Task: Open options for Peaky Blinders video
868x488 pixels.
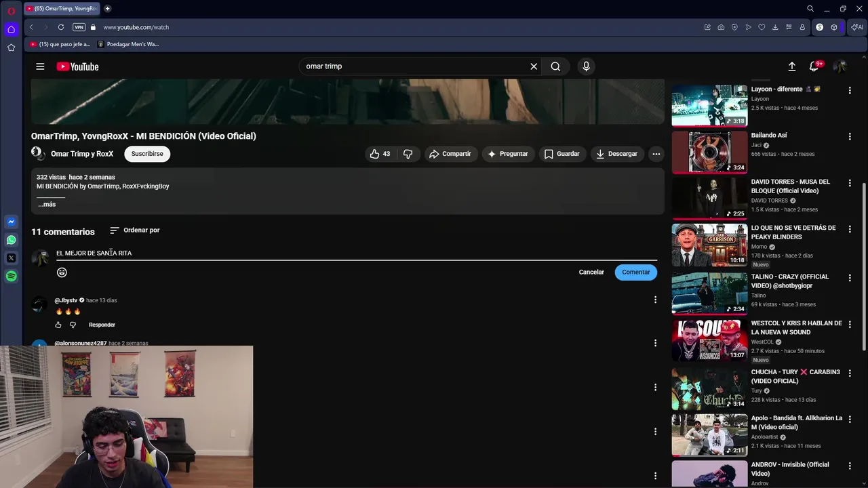Action: (x=850, y=229)
